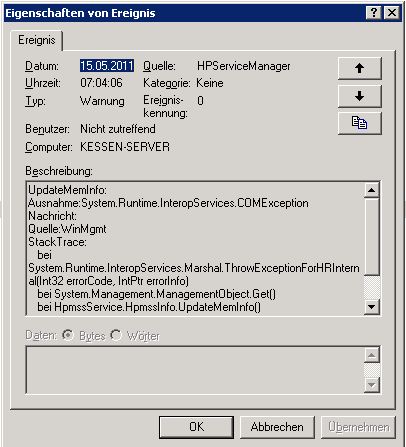This screenshot has width=406, height=447.
Task: Open the Ereignis tab
Action: tap(37, 40)
